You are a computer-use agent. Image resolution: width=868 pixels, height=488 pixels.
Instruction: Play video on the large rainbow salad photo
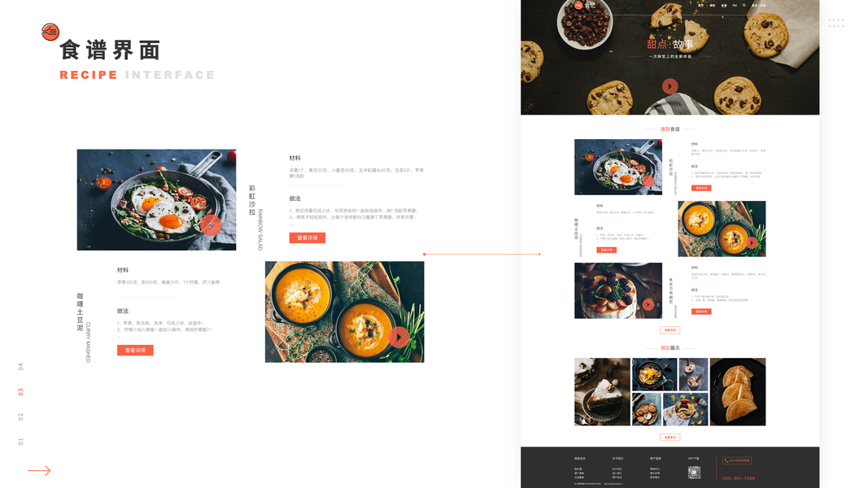(x=211, y=225)
